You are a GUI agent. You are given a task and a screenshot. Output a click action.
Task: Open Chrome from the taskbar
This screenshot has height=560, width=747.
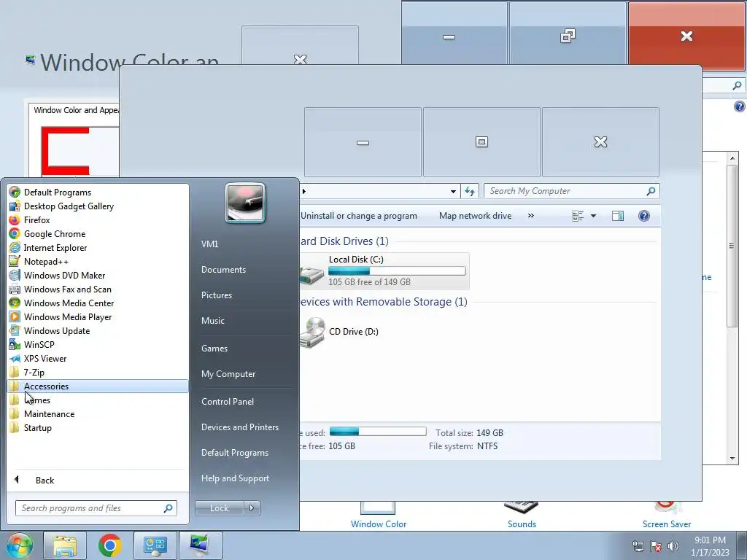click(x=110, y=545)
